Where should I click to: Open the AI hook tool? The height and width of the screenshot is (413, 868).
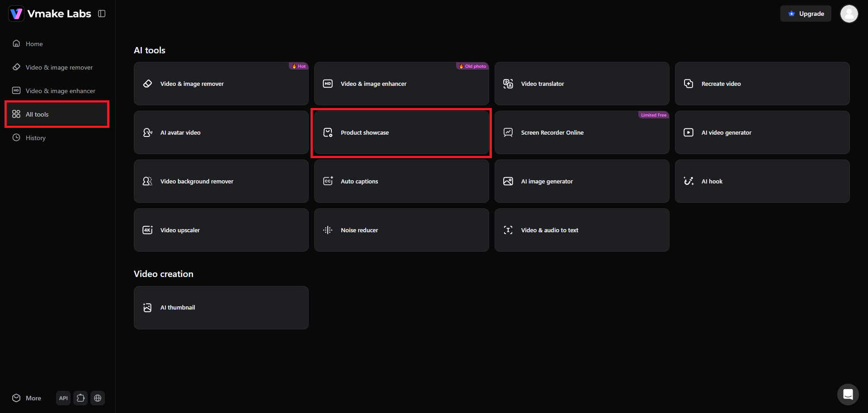tap(762, 181)
